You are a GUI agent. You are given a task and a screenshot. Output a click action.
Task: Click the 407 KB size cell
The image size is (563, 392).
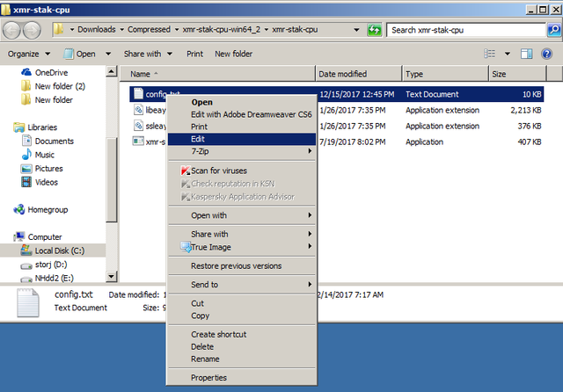tap(530, 142)
